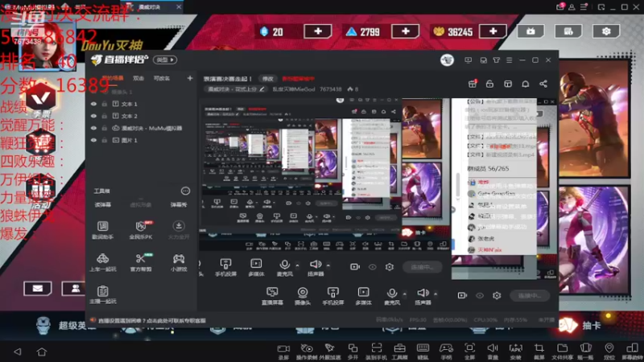
Task: Open 多媒体 icon beside lower 麦克风
Action: point(364,296)
